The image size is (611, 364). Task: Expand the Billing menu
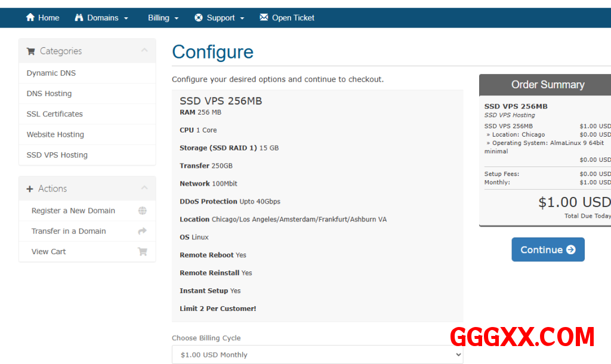(163, 18)
